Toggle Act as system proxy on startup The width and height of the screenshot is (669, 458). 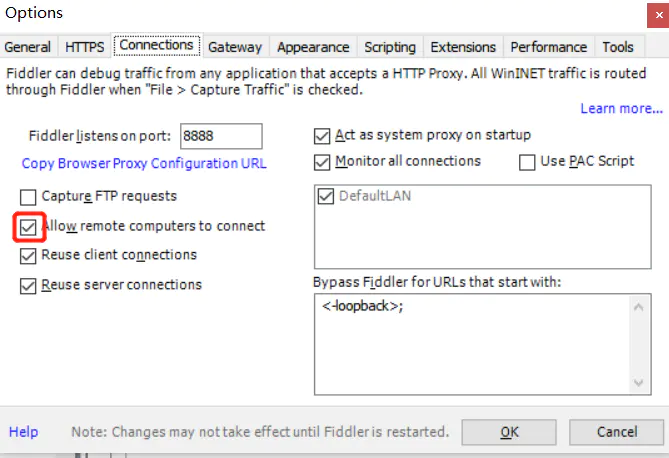tap(322, 136)
